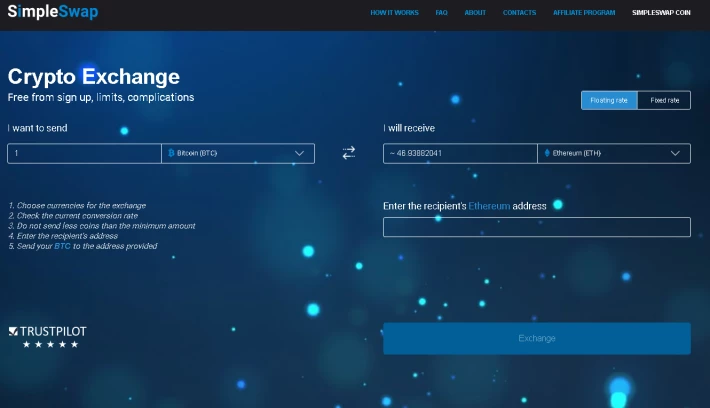Click 'Check the current conversion rate' step
The height and width of the screenshot is (408, 710).
pos(73,216)
